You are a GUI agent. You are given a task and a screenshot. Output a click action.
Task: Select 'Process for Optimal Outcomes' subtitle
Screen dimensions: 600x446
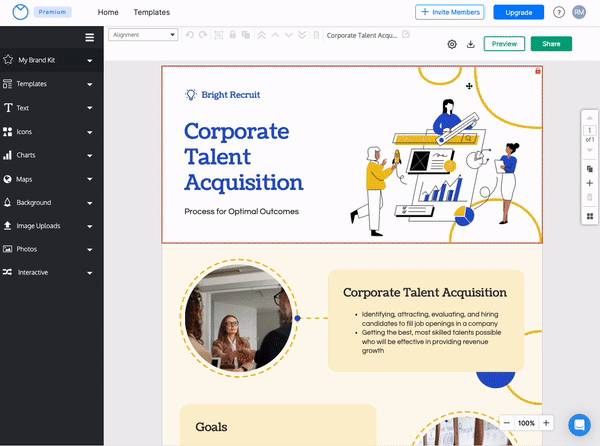(241, 212)
